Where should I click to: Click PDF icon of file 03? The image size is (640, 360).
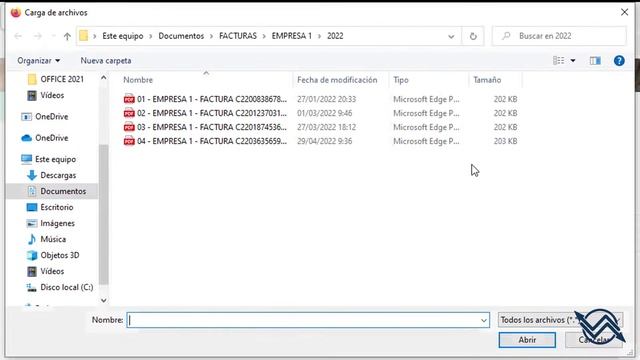129,127
